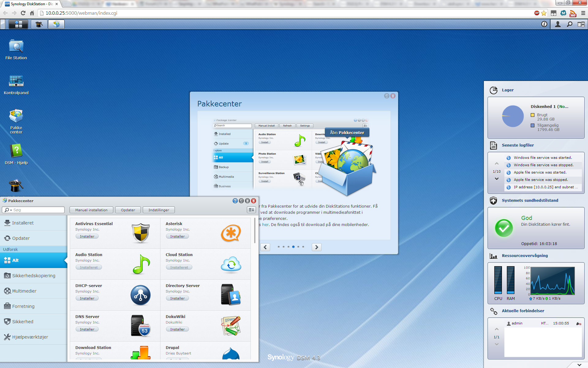Select the Sikkerhed category

click(x=34, y=322)
